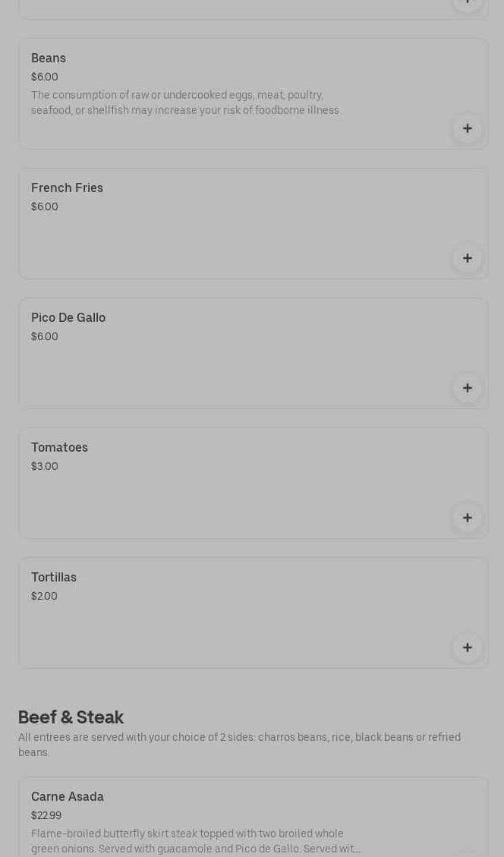
Task: Open the Tortillas item title
Action: [x=54, y=577]
